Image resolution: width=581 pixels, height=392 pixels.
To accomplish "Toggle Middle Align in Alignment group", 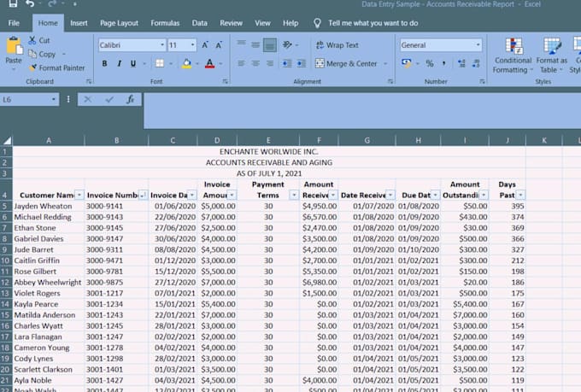I will click(x=255, y=44).
